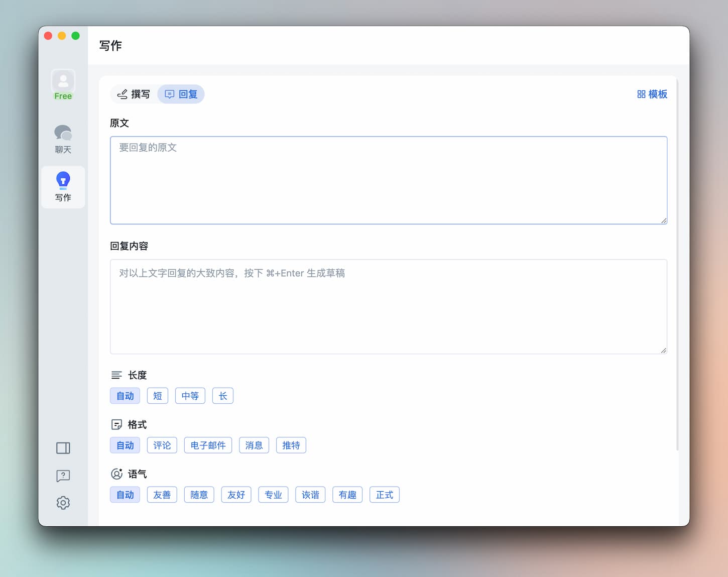The image size is (728, 577).
Task: Set tone to 自动
Action: [125, 495]
